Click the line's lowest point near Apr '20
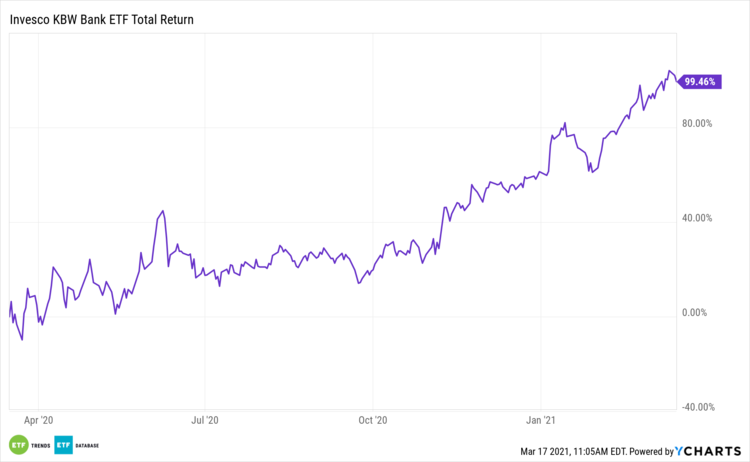Viewport: 750px width, 462px height. point(22,340)
